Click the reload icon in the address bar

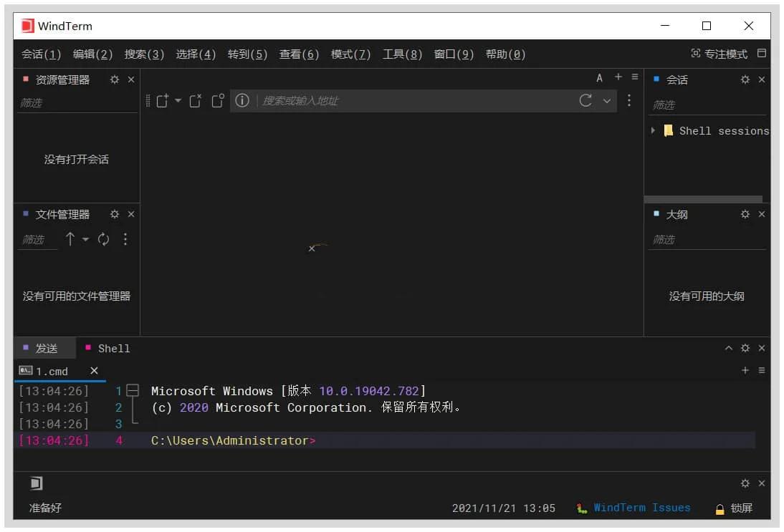[585, 101]
